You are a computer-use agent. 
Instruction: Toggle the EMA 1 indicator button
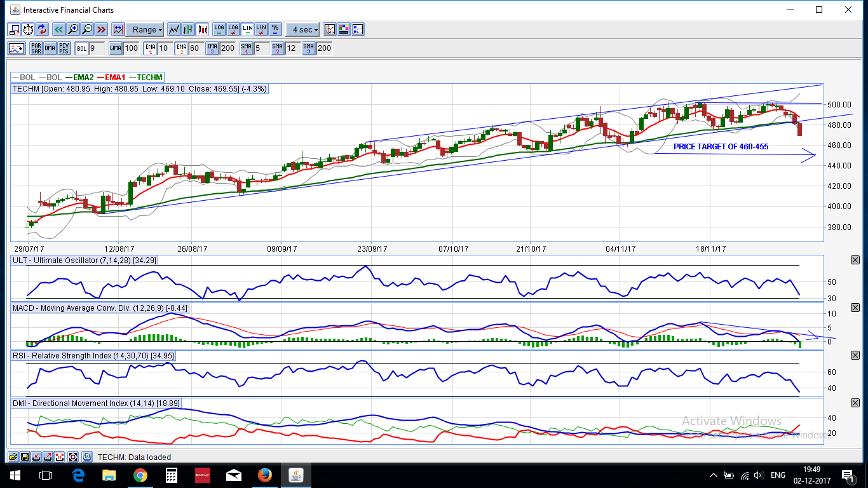tap(151, 48)
